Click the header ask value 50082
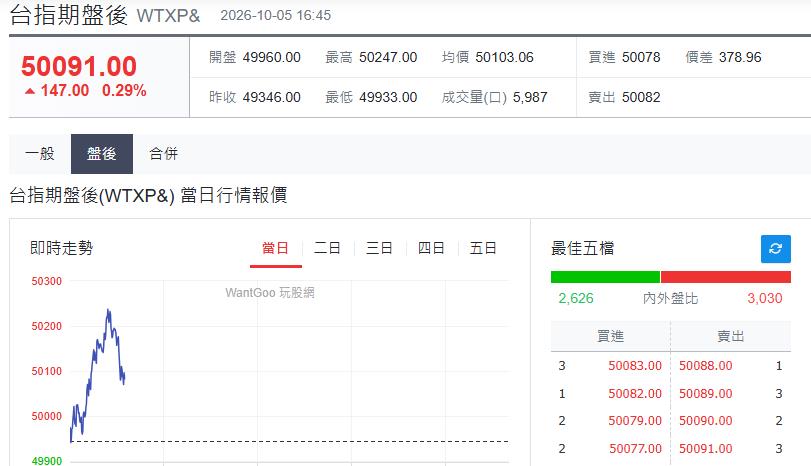 (641, 97)
